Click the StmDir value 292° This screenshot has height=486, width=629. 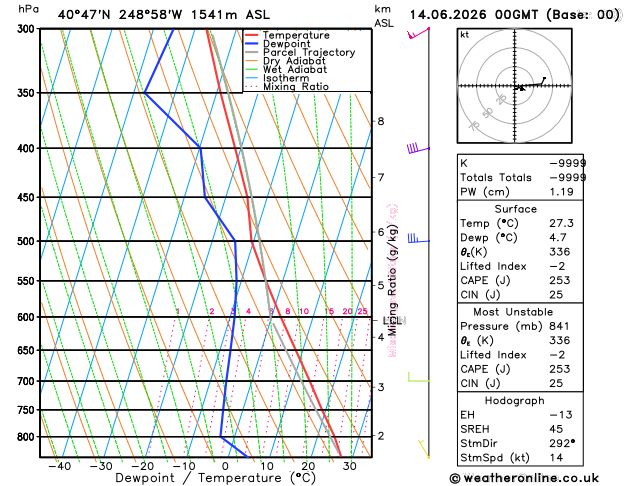coord(562,443)
